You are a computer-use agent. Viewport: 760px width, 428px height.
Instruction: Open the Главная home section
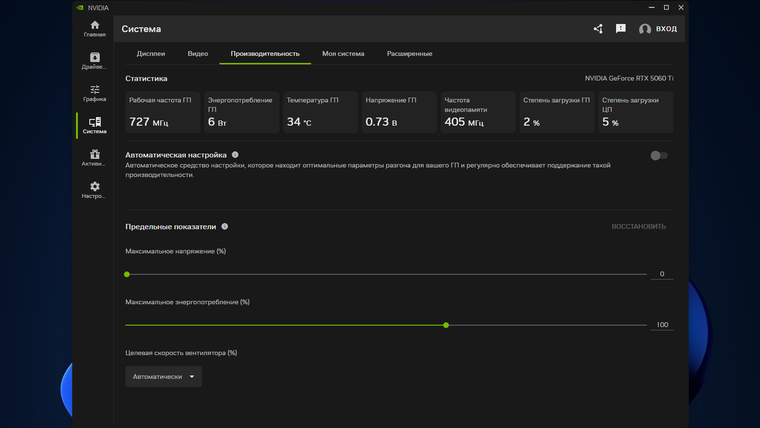click(95, 29)
